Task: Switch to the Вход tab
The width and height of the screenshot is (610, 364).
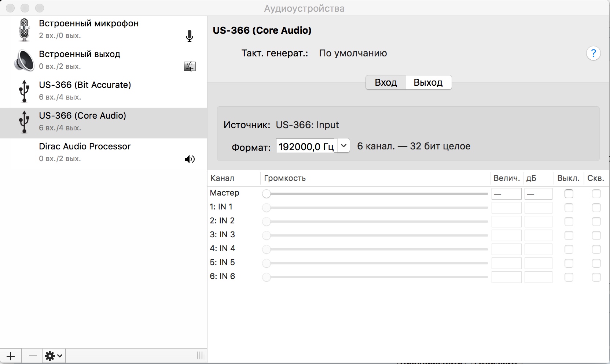Action: [x=386, y=82]
